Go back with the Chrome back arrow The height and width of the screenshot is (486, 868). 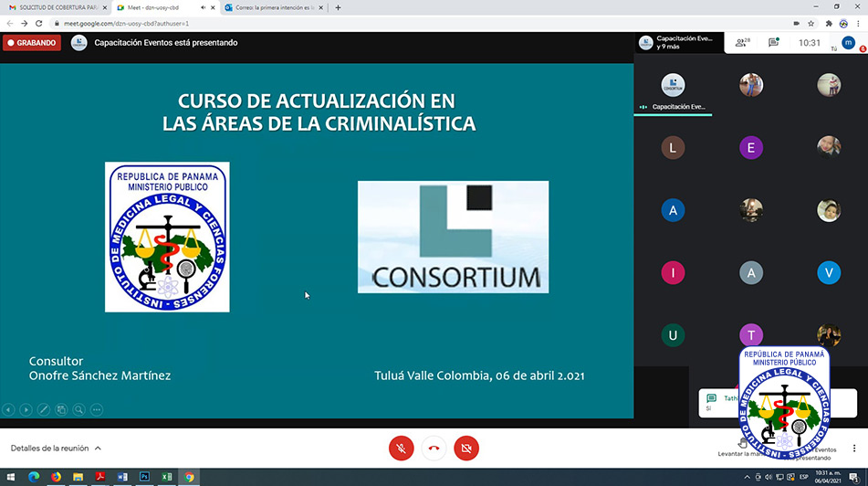[9, 23]
